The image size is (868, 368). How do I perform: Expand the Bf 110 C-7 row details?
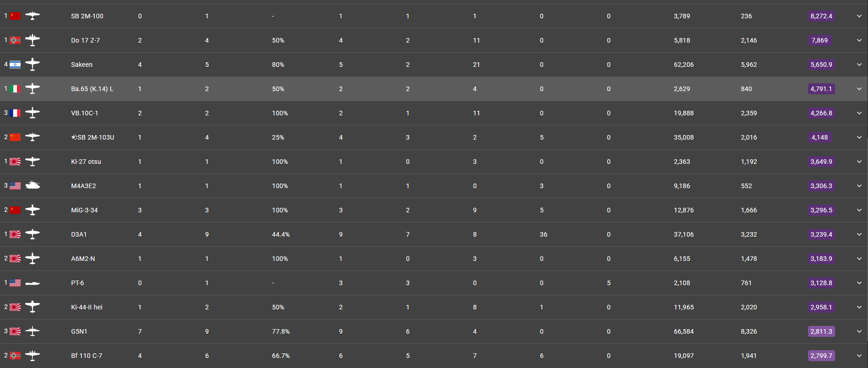859,356
